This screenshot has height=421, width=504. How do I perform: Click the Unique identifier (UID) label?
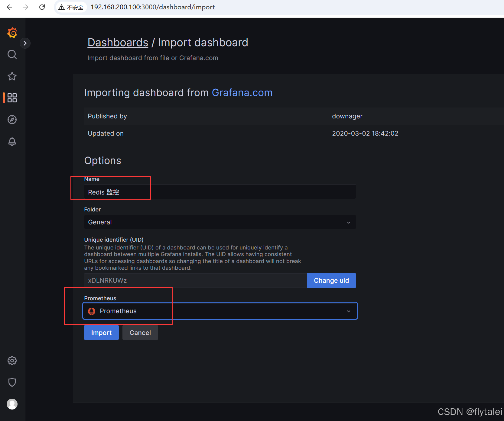tap(114, 240)
